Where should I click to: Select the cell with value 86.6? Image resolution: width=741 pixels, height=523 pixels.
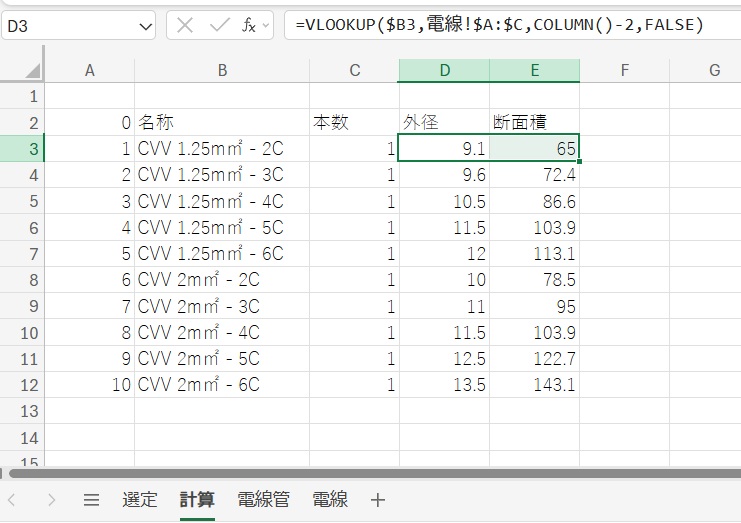(x=534, y=201)
